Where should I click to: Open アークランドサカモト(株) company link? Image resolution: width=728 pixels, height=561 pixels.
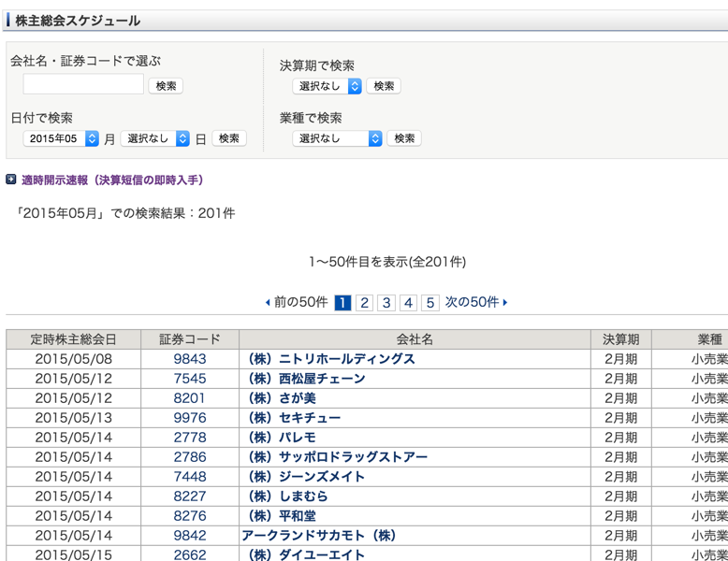tap(319, 536)
